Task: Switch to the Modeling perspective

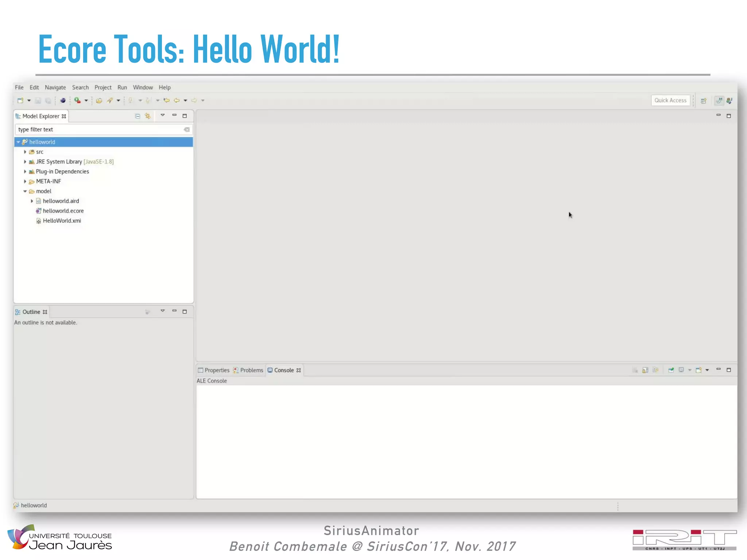Action: pos(719,101)
